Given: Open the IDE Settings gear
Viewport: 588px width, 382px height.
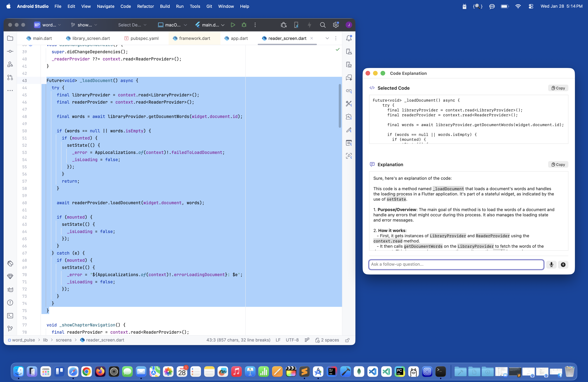Looking at the screenshot, I should point(336,25).
